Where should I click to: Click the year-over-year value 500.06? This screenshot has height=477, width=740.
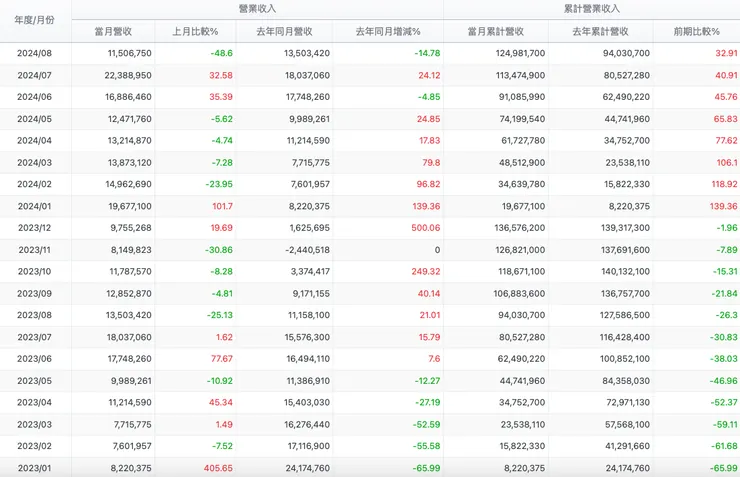(426, 228)
